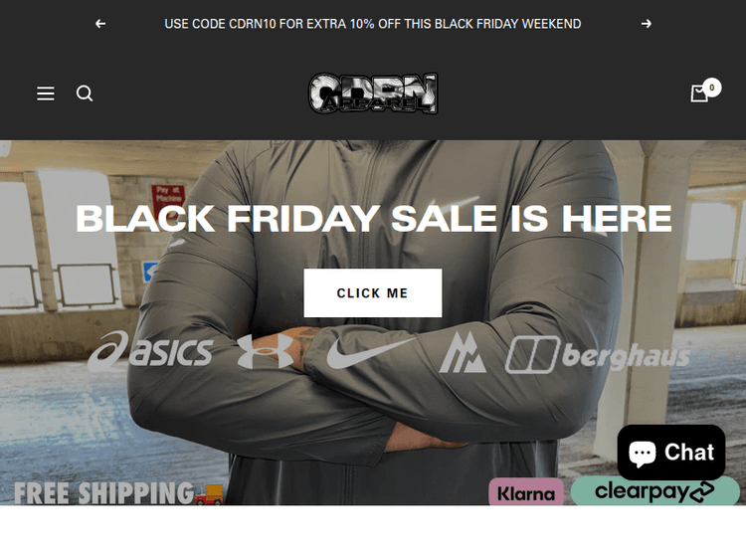Image resolution: width=746 pixels, height=560 pixels.
Task: Click the Montirex mountain logo
Action: 463,352
